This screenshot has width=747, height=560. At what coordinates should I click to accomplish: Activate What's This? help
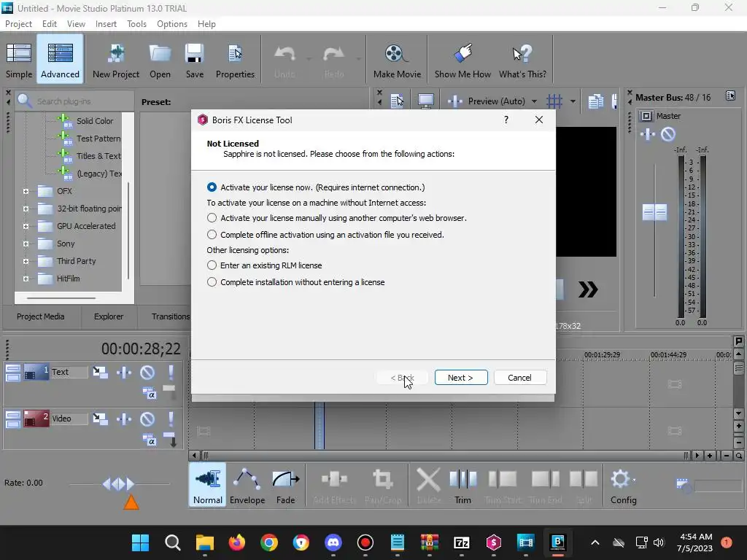pyautogui.click(x=522, y=61)
